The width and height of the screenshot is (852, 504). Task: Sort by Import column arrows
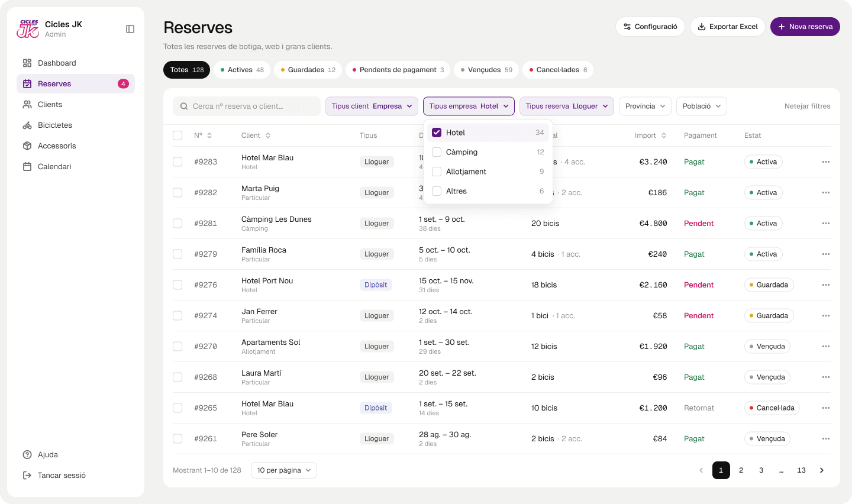(664, 135)
